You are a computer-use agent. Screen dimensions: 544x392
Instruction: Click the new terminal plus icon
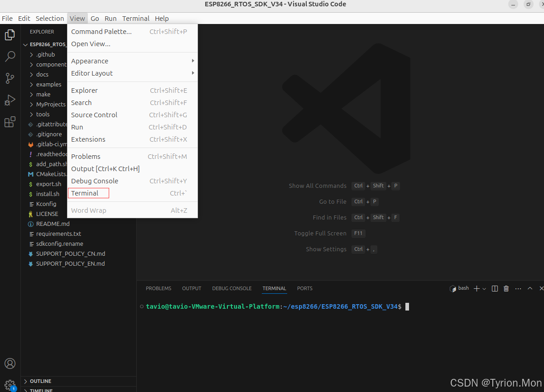click(477, 288)
